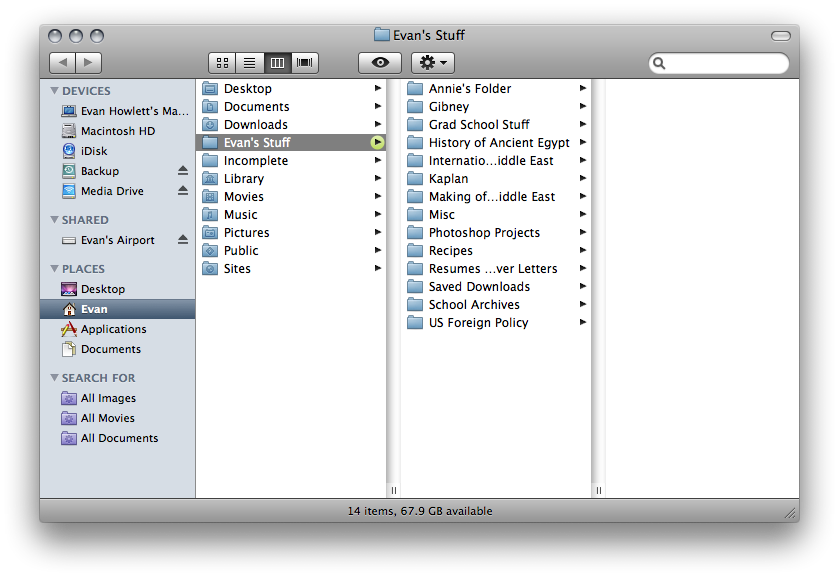
Task: Select the Incomplete folder
Action: pyautogui.click(x=292, y=161)
